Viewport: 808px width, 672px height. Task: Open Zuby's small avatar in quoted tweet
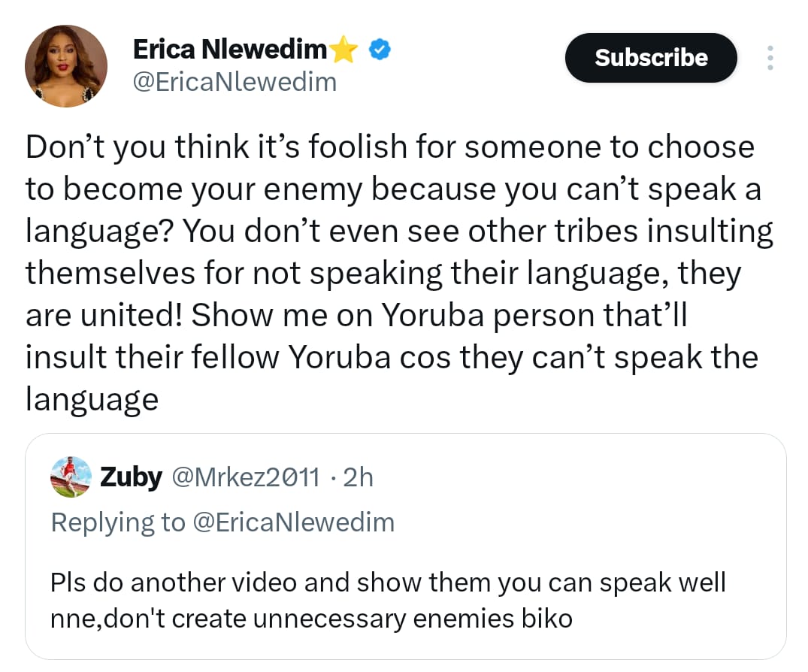[72, 477]
